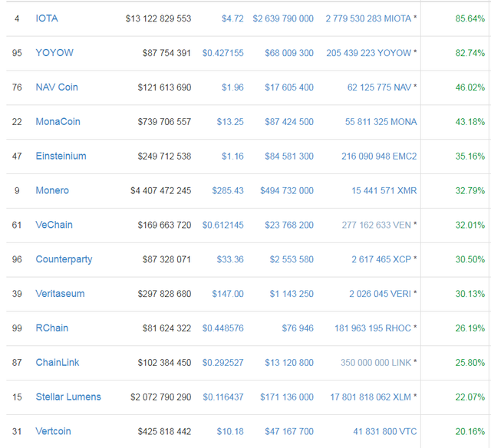Click IOTA price $4.72
Image resolution: width=491 pixels, height=448 pixels.
pyautogui.click(x=232, y=18)
